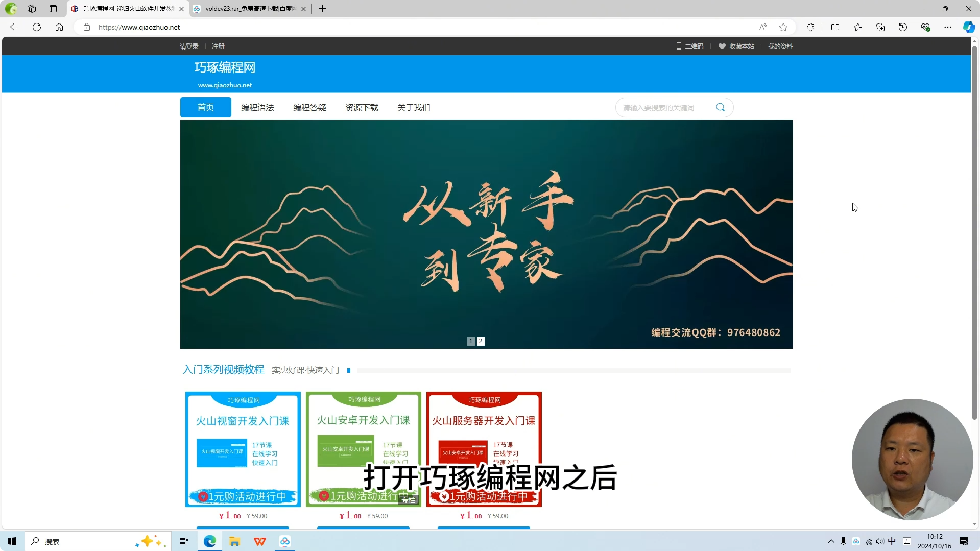Click 请登录 login link
Image resolution: width=980 pixels, height=551 pixels.
tap(189, 46)
